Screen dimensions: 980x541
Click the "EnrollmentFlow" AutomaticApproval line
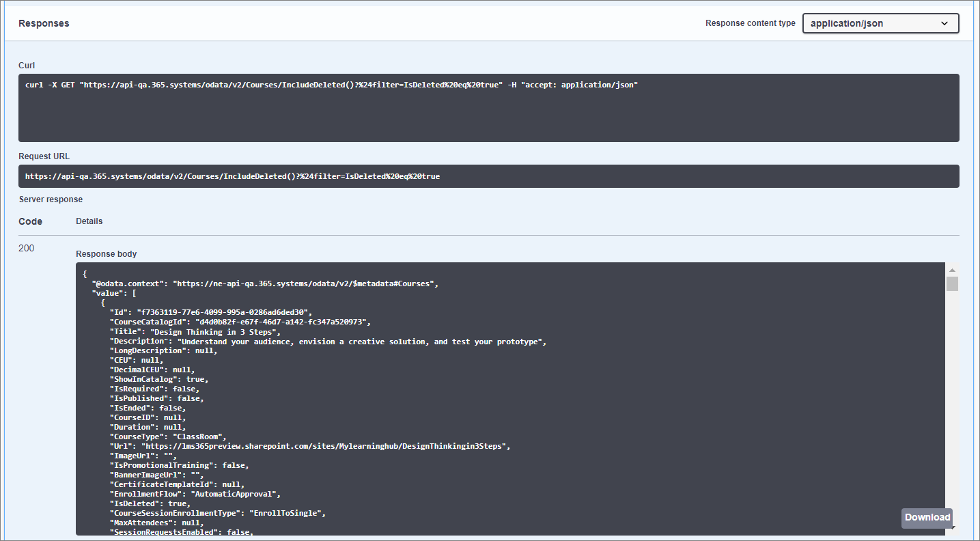195,494
